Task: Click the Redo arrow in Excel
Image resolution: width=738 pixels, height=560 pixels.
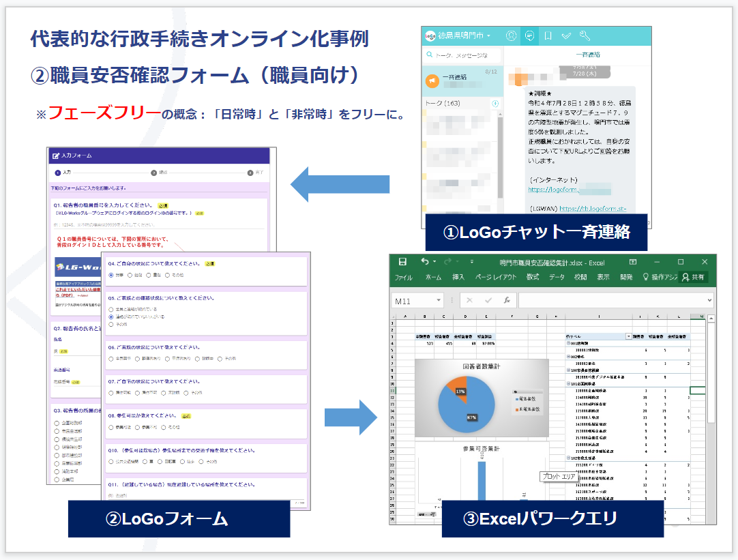Action: 447,262
